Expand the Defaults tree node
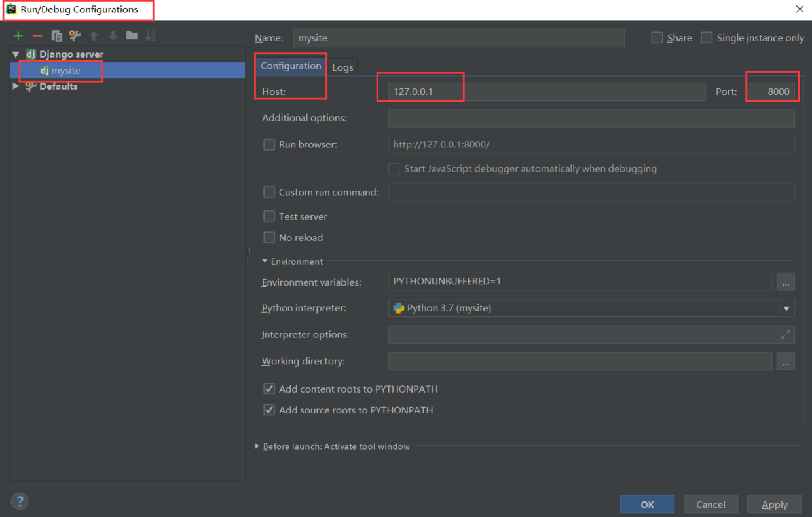Image resolution: width=812 pixels, height=517 pixels. click(x=16, y=86)
